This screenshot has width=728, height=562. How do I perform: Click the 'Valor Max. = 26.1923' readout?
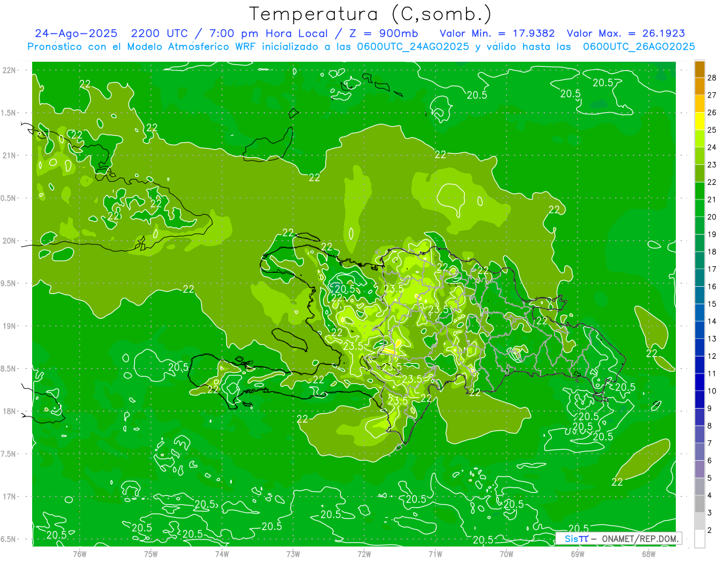click(625, 33)
